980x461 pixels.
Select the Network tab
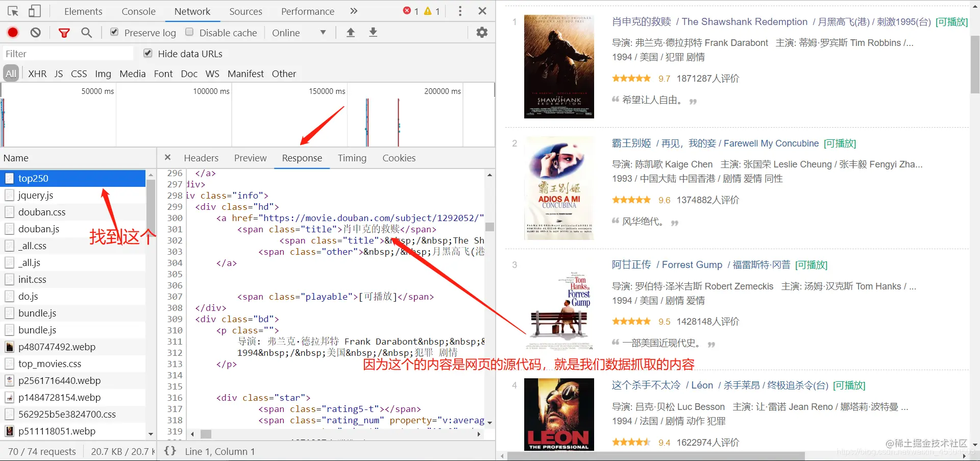coord(192,11)
